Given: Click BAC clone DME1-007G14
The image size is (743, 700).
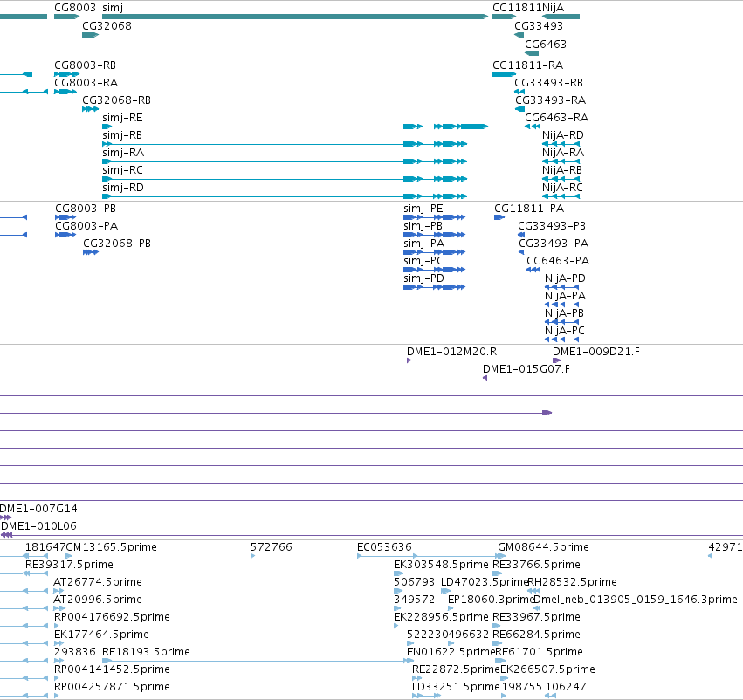Looking at the screenshot, I should [x=38, y=509].
